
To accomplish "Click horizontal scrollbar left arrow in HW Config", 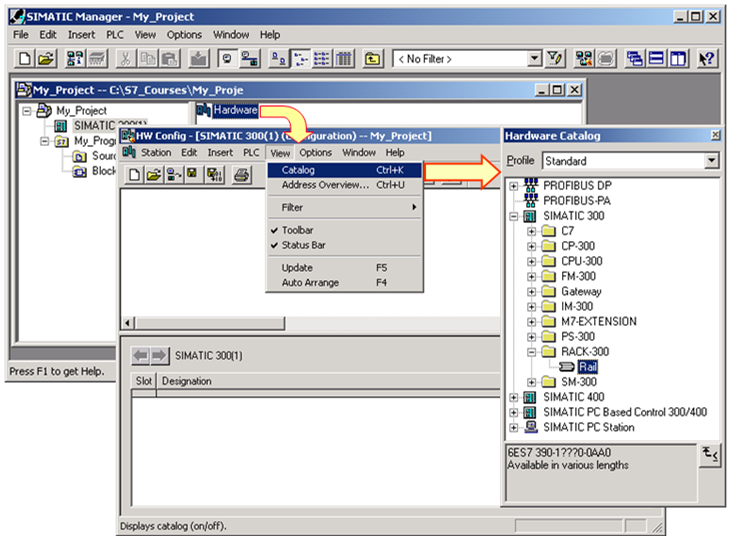I will pos(128,323).
